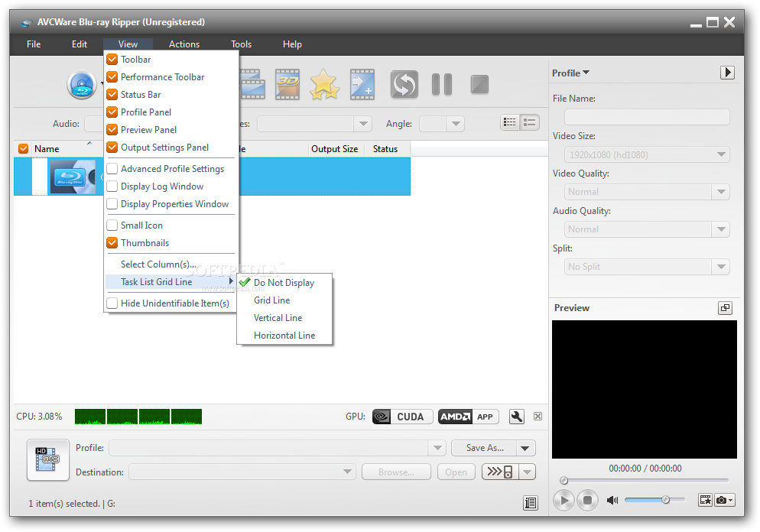This screenshot has height=532, width=760.
Task: Expand the Destination combo box
Action: point(347,472)
